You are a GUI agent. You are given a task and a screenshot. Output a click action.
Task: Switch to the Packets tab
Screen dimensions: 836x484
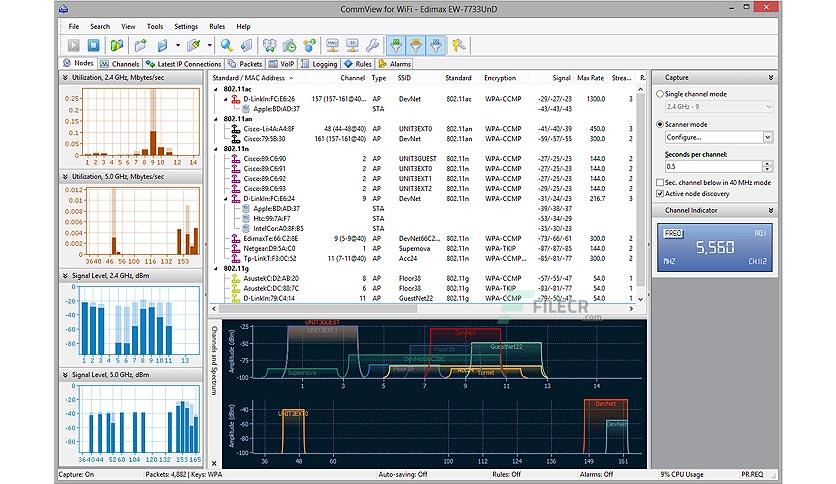245,64
